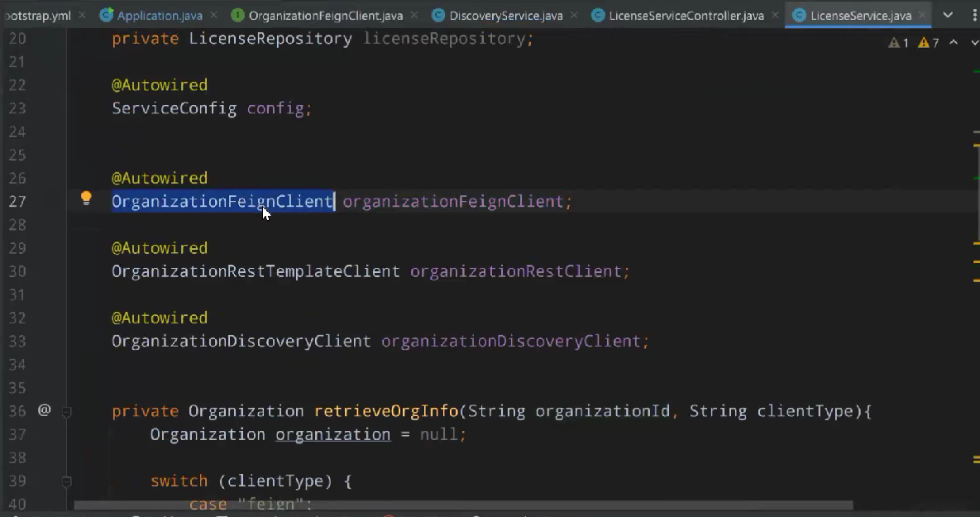980x517 pixels.
Task: Click the organizationId parameter on line 36
Action: 603,411
